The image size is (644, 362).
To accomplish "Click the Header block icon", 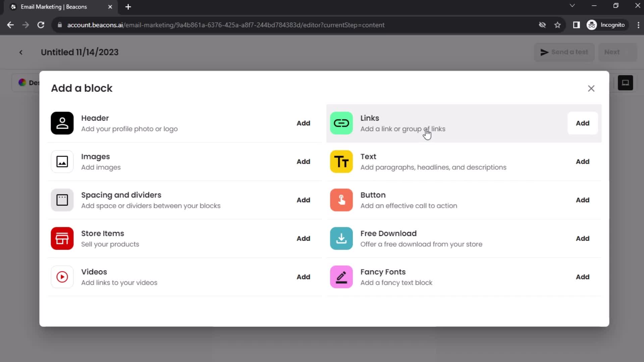I will [62, 123].
